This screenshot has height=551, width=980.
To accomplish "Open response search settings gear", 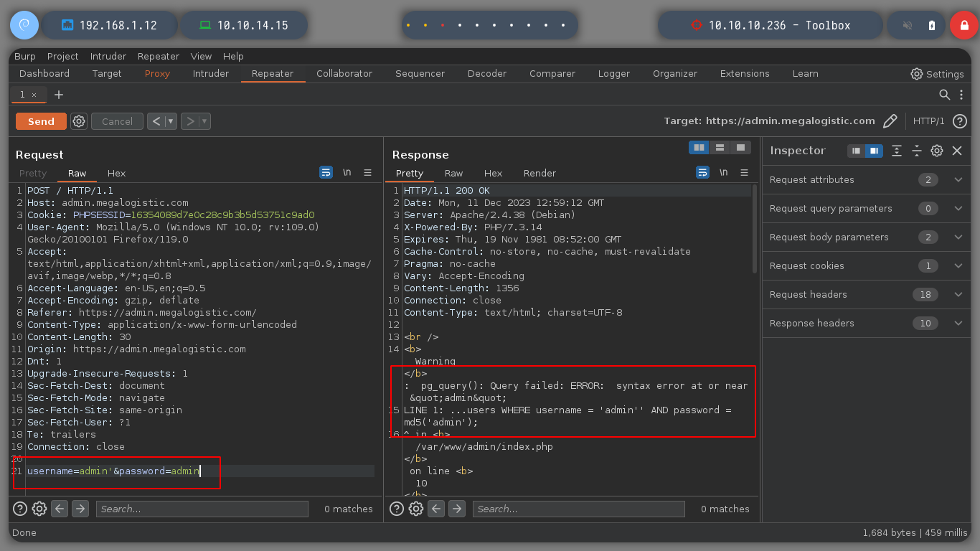I will click(416, 509).
